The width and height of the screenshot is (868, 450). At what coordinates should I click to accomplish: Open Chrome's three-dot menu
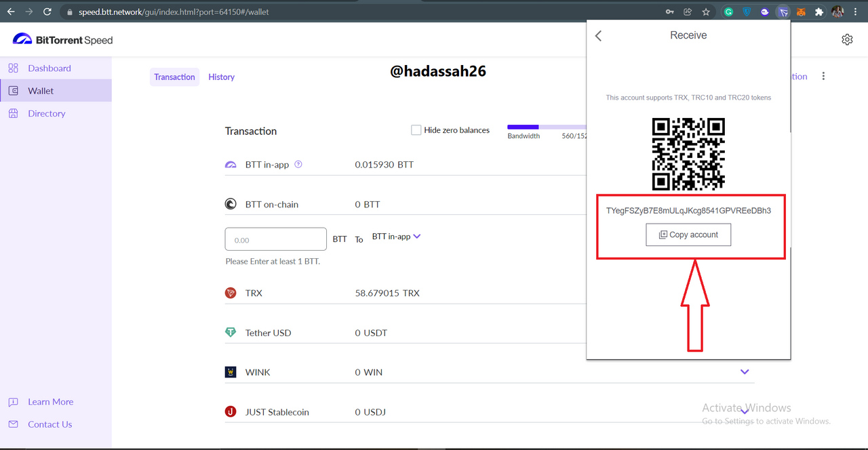click(x=855, y=12)
